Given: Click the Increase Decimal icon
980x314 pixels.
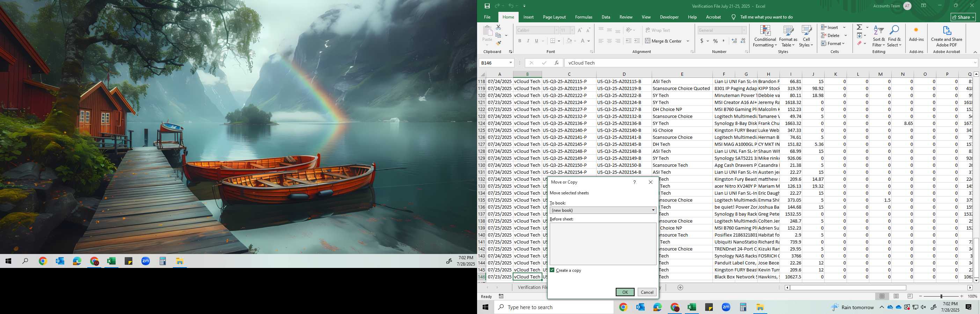Looking at the screenshot, I should 734,41.
